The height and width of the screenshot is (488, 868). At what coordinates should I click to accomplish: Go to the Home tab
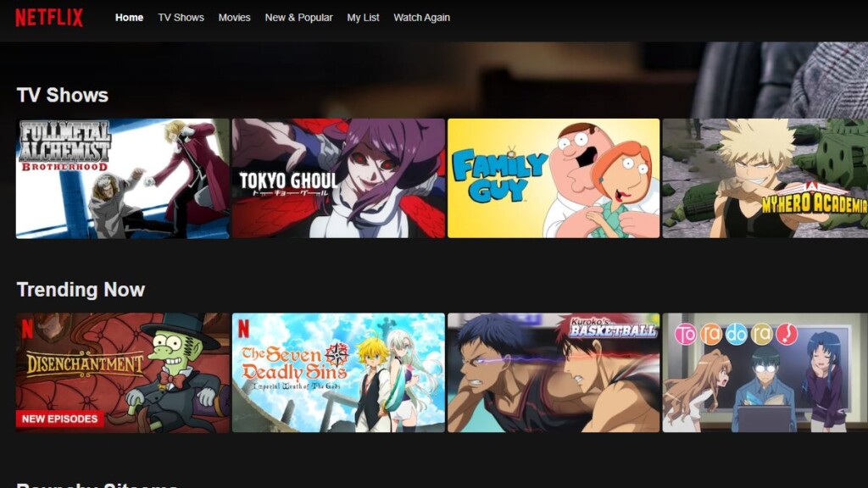(x=129, y=18)
